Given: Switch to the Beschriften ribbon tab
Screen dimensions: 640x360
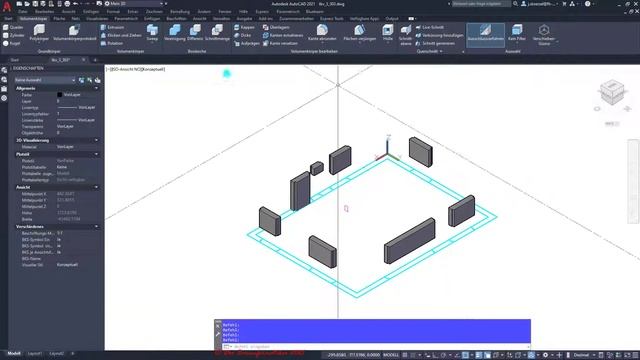Looking at the screenshot, I should coord(176,19).
